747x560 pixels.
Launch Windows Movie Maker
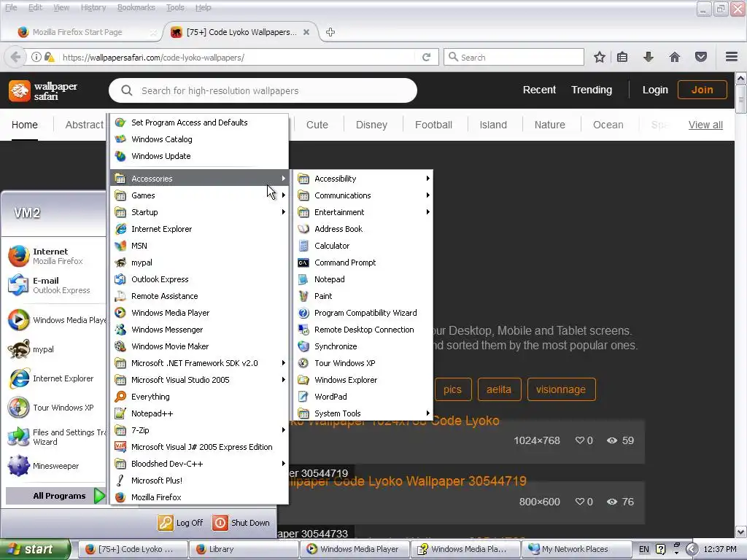199,346
